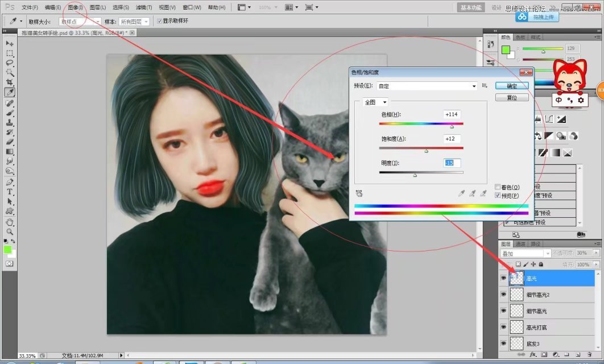Click the 高光 layer thumbnail
The width and height of the screenshot is (604, 364).
[516, 278]
